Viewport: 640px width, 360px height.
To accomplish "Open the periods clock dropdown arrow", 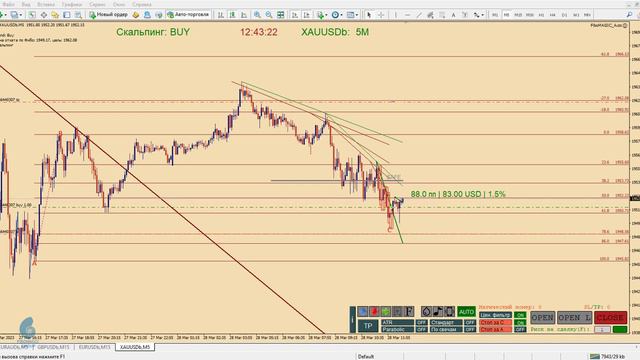I will tap(342, 15).
